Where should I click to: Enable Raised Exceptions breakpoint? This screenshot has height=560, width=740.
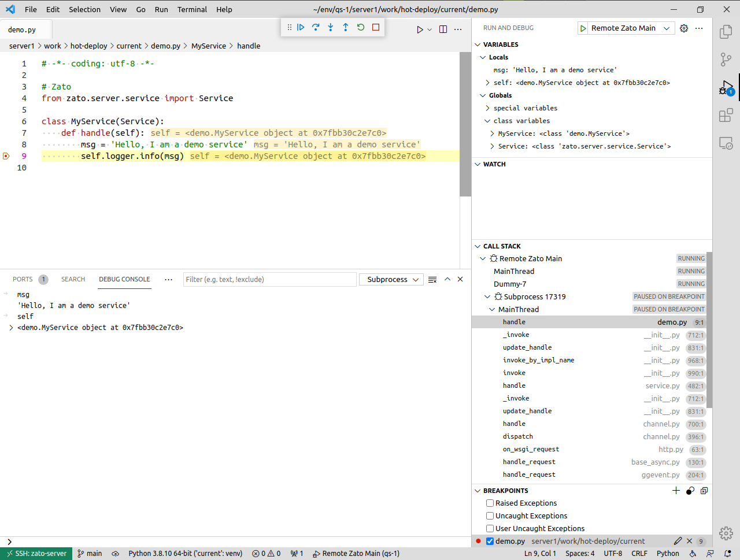(490, 503)
